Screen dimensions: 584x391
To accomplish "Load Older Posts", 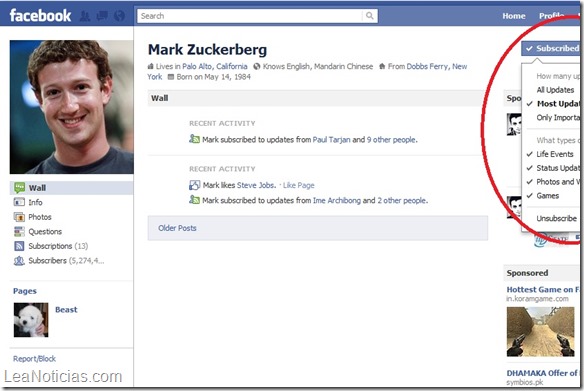I will [x=177, y=228].
